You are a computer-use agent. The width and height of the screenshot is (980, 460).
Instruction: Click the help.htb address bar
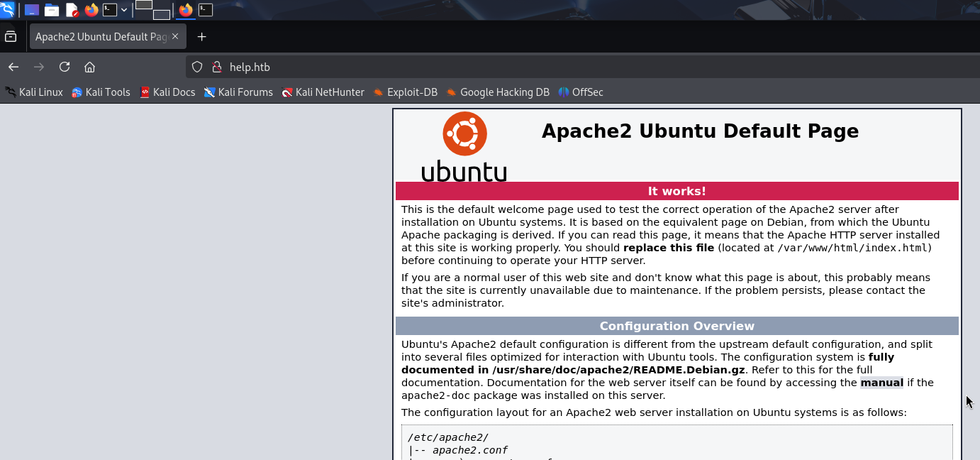click(x=496, y=67)
